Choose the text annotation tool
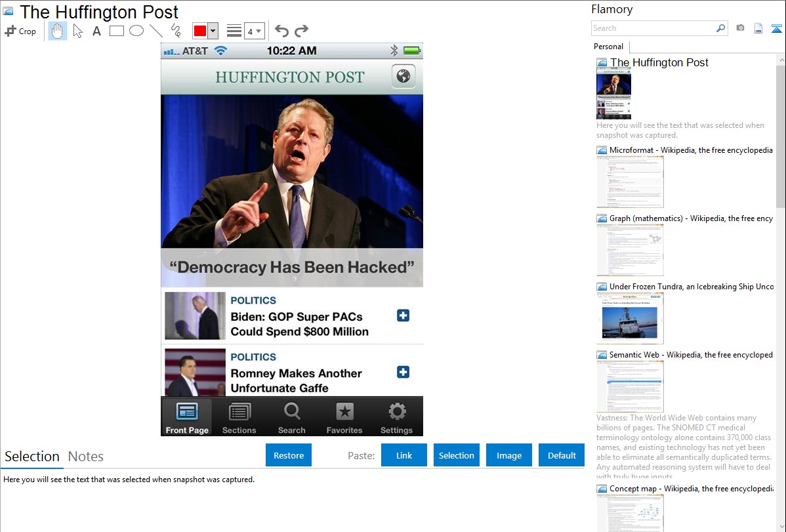The height and width of the screenshot is (532, 786). 96,31
